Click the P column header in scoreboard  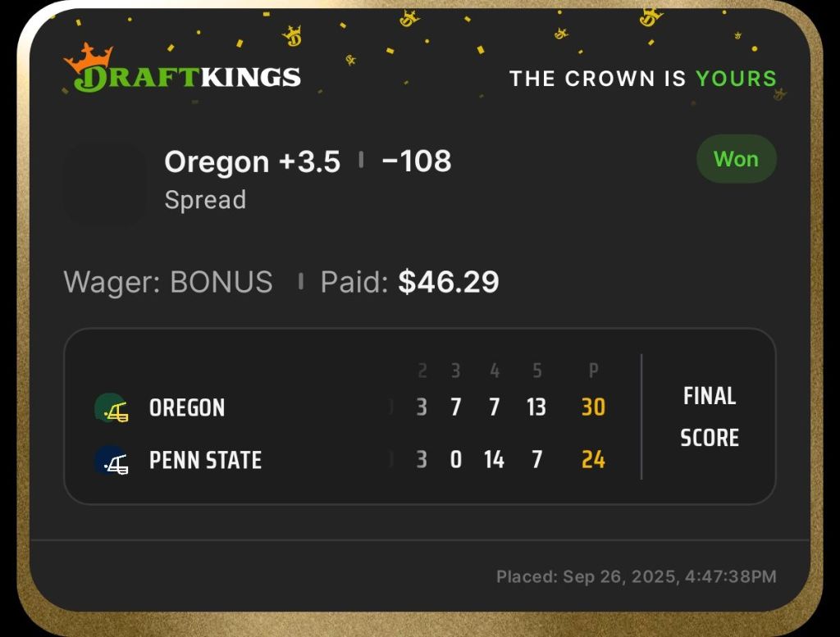[593, 371]
